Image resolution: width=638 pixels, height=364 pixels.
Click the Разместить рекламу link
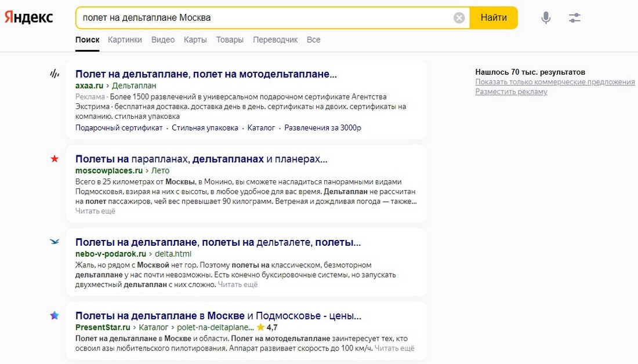coord(512,92)
